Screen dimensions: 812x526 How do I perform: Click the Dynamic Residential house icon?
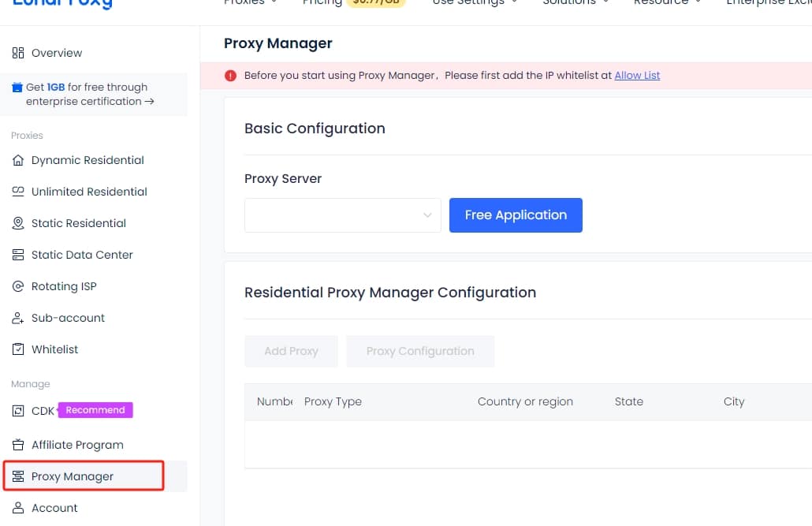(x=18, y=160)
